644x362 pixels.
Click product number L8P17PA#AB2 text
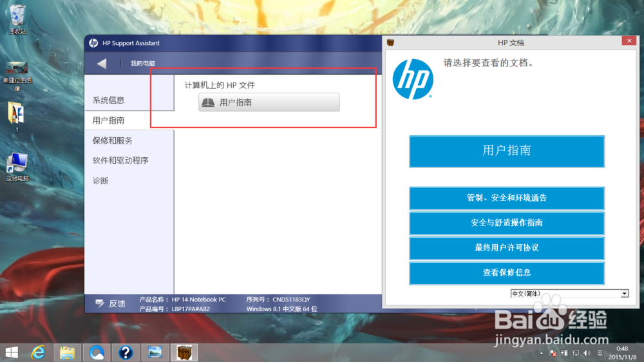[x=191, y=309]
